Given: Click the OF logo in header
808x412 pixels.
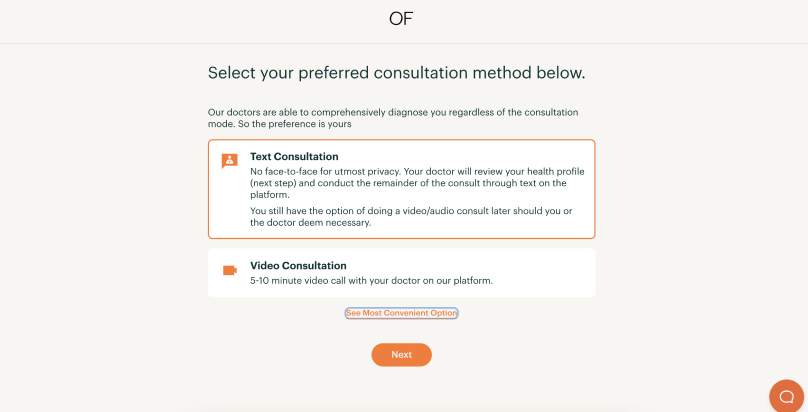Looking at the screenshot, I should (x=401, y=19).
